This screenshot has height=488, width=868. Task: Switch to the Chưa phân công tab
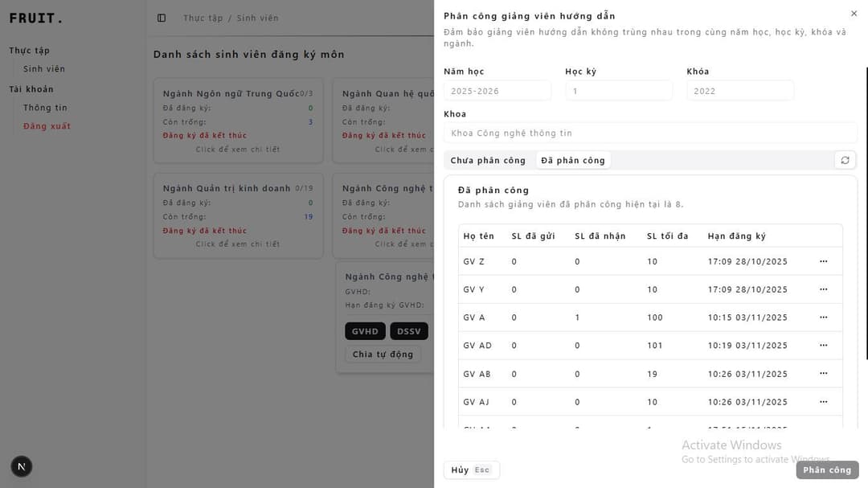coord(488,160)
